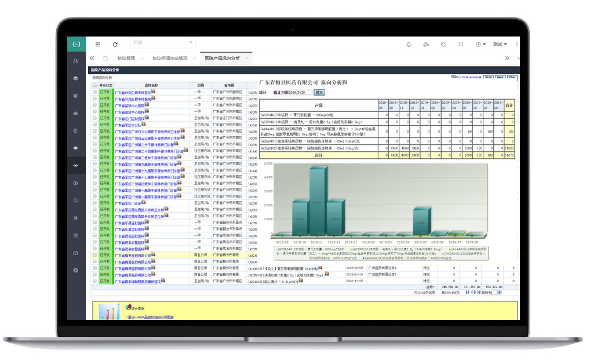Click the jump-to-page number input
This screenshot has height=364, width=590.
pos(494,293)
